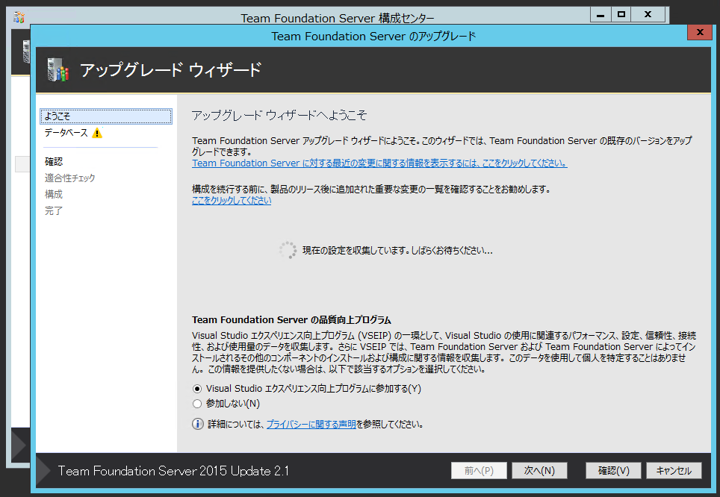Click the server icon in wizard header
Image resolution: width=720 pixels, height=497 pixels.
click(x=58, y=70)
